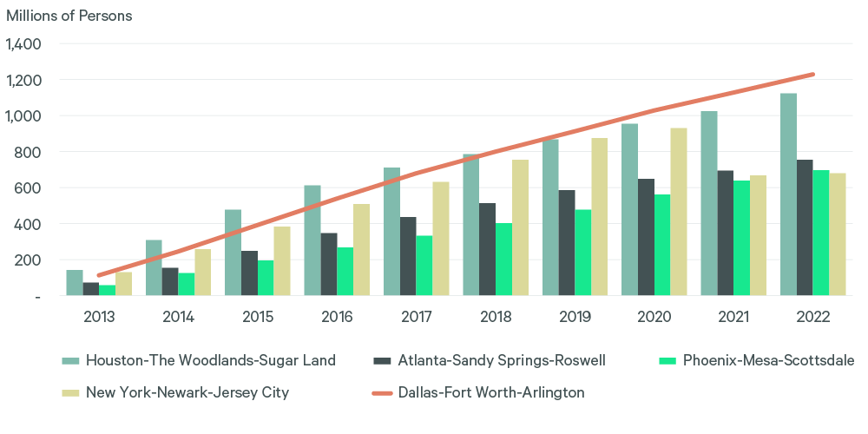Click the 2018 x-axis label

click(496, 317)
